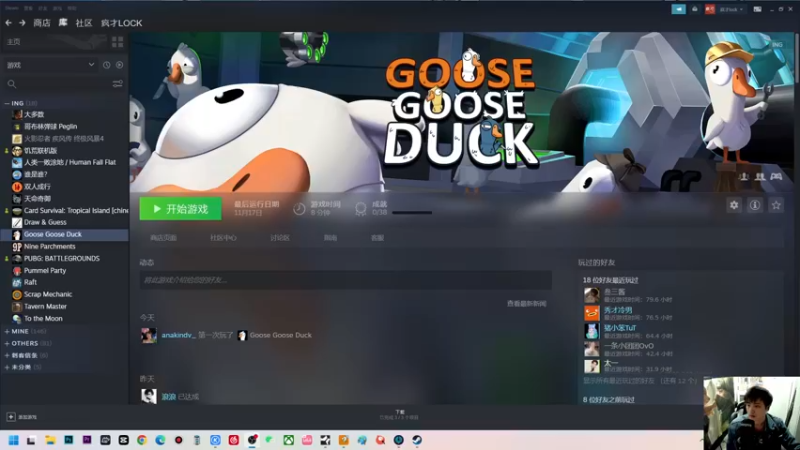Switch to Big Picture mode icon

[758, 9]
